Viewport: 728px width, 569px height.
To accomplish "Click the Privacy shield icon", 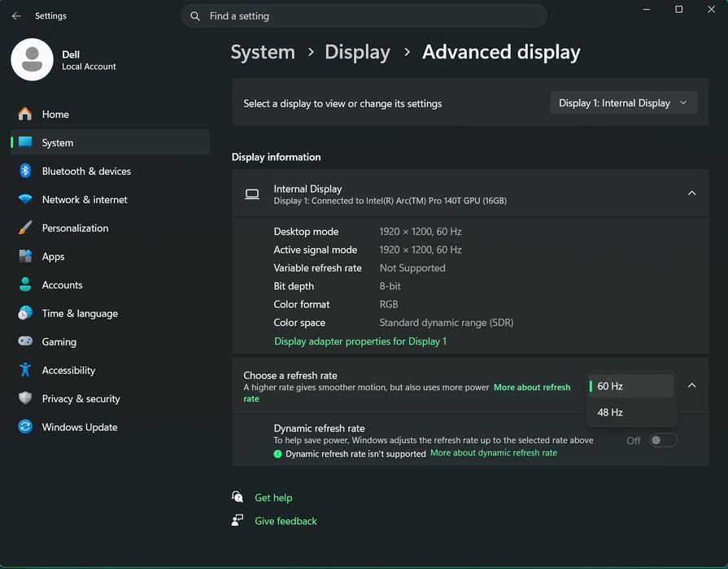I will 25,398.
